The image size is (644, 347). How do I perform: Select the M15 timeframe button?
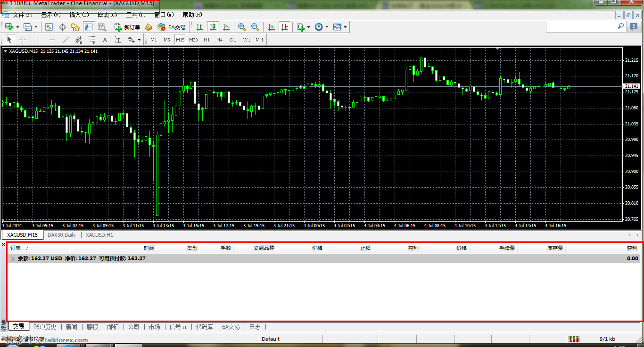point(180,40)
